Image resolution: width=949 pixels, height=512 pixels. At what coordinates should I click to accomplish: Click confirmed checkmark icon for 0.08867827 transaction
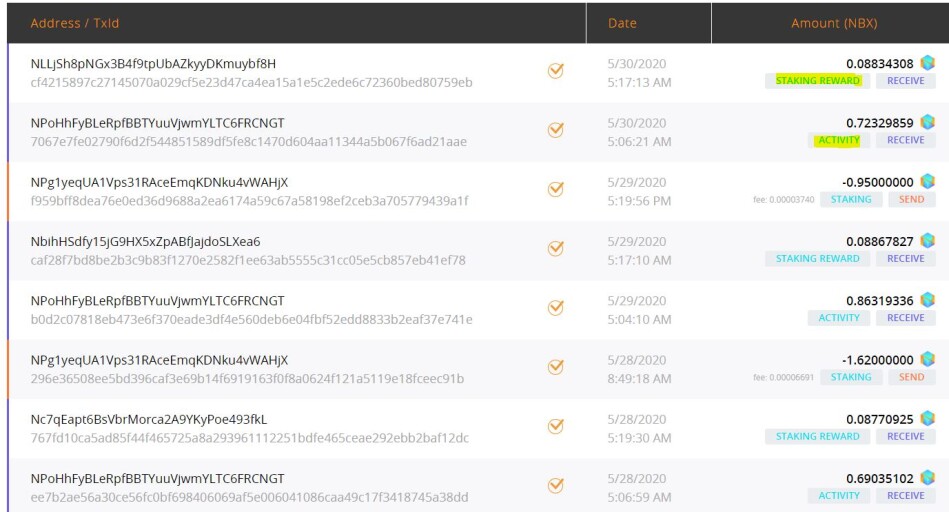(556, 249)
